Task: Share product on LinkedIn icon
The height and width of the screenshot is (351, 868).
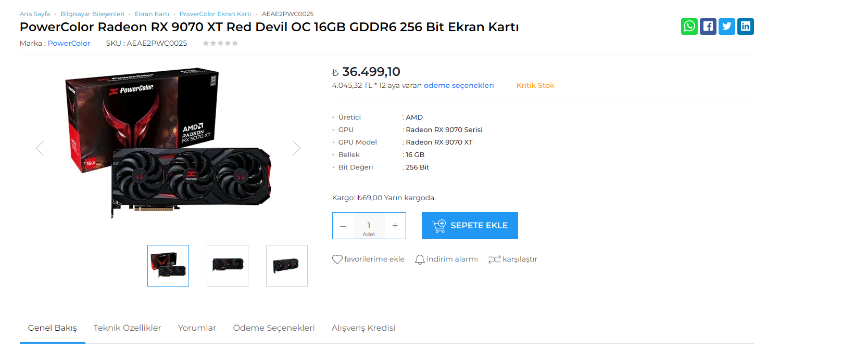Action: pos(745,27)
